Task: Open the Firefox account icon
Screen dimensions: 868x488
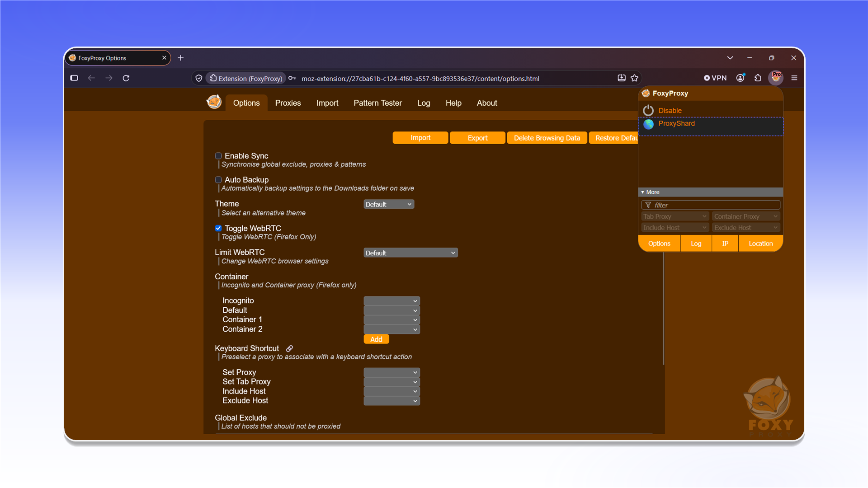Action: (x=741, y=78)
